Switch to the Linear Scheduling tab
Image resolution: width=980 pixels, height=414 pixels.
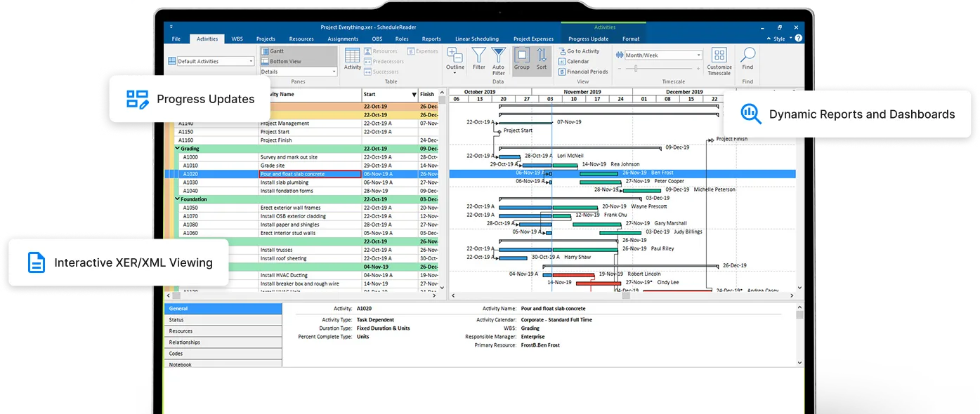(477, 39)
